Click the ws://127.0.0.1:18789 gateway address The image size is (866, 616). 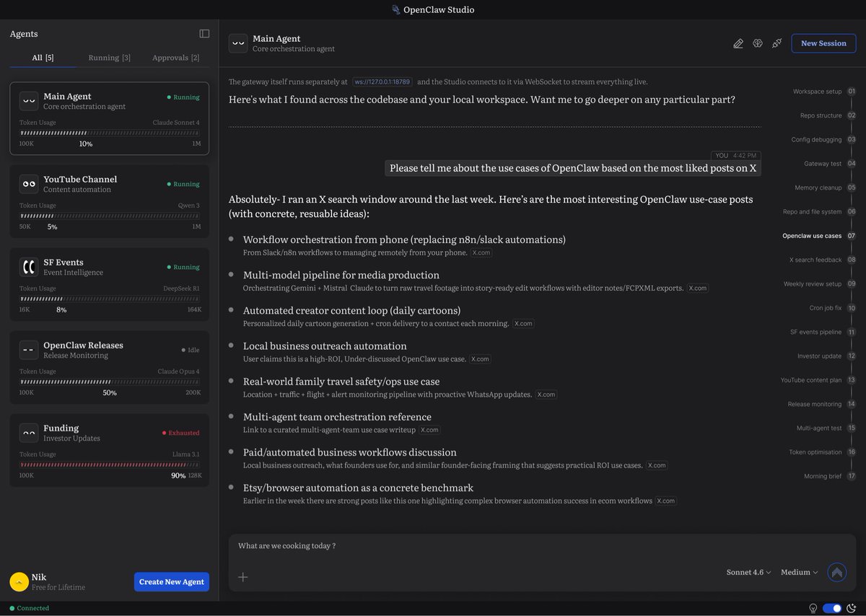pyautogui.click(x=382, y=82)
